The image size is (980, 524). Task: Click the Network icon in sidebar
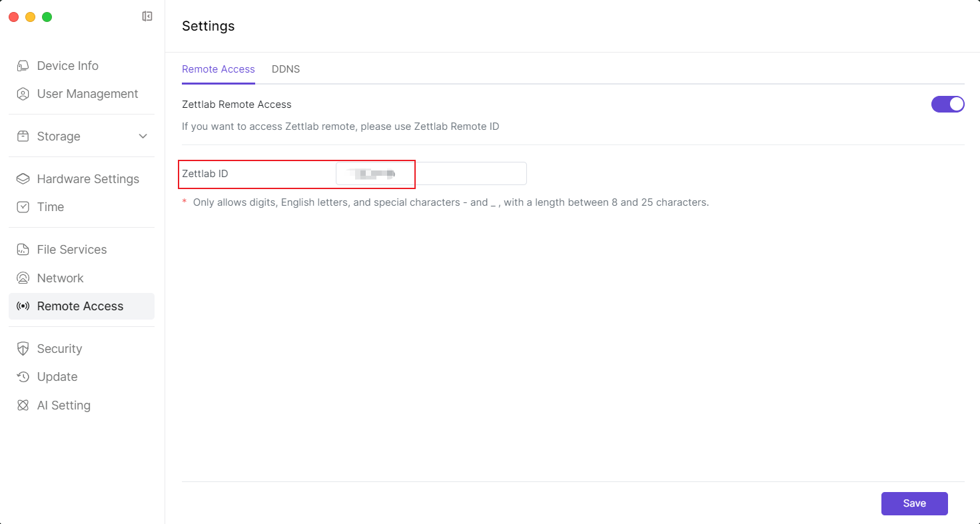click(23, 278)
